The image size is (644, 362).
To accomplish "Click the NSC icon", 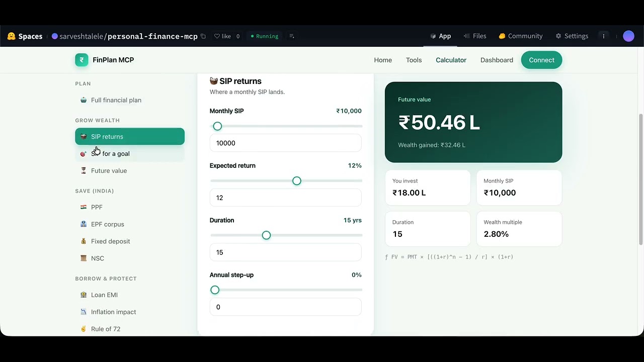I will (x=84, y=258).
